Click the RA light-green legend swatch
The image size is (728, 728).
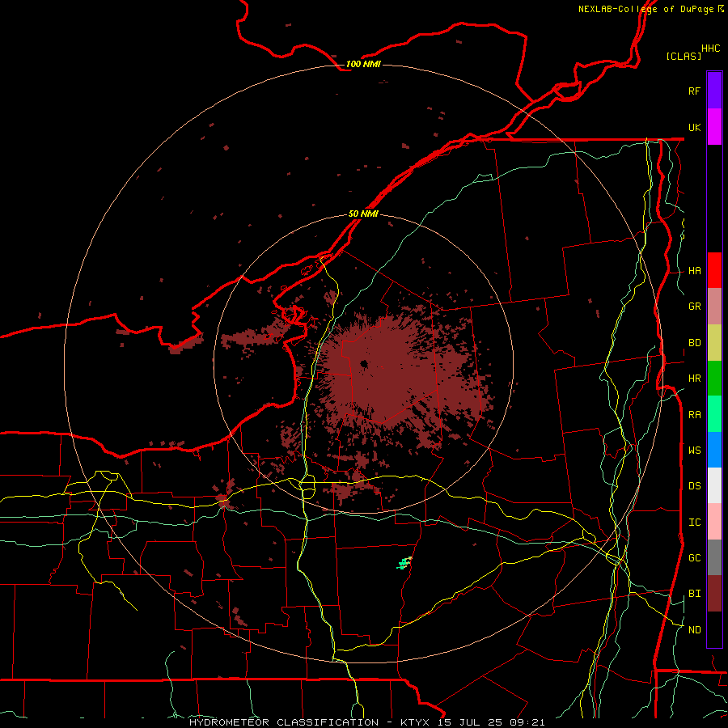click(714, 414)
